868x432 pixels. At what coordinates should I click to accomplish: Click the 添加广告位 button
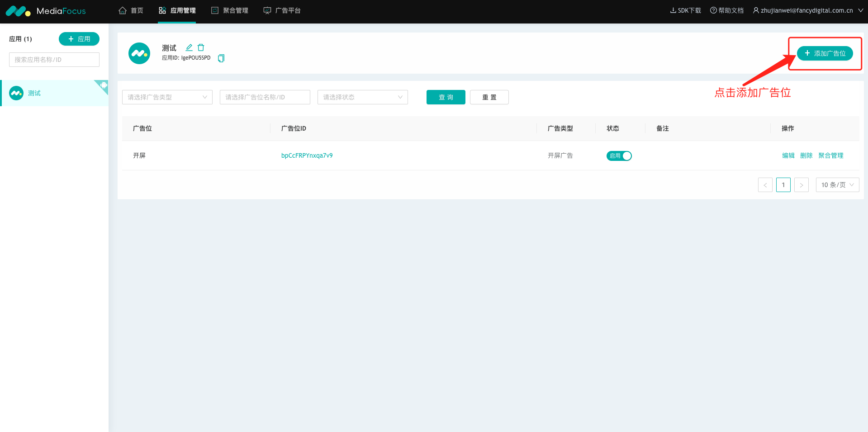825,53
